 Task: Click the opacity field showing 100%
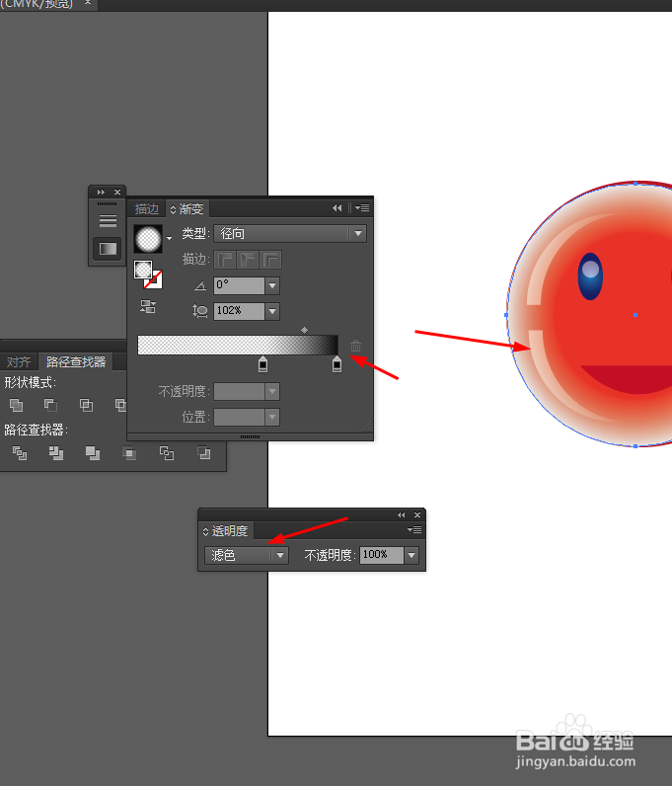381,555
